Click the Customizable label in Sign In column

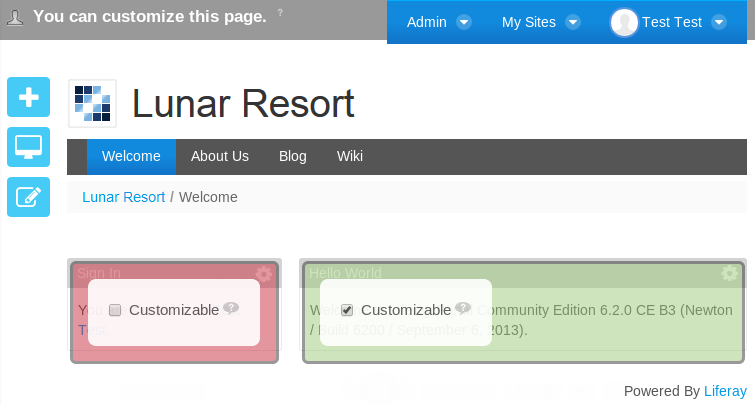(174, 310)
